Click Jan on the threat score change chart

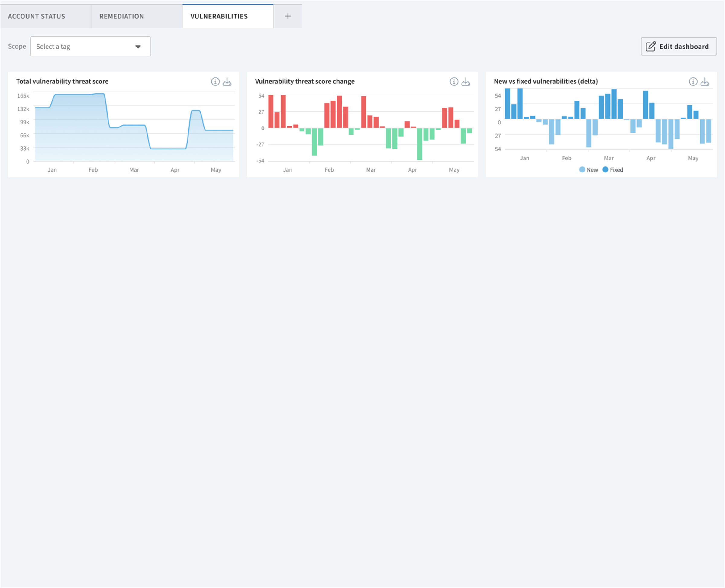coord(288,170)
